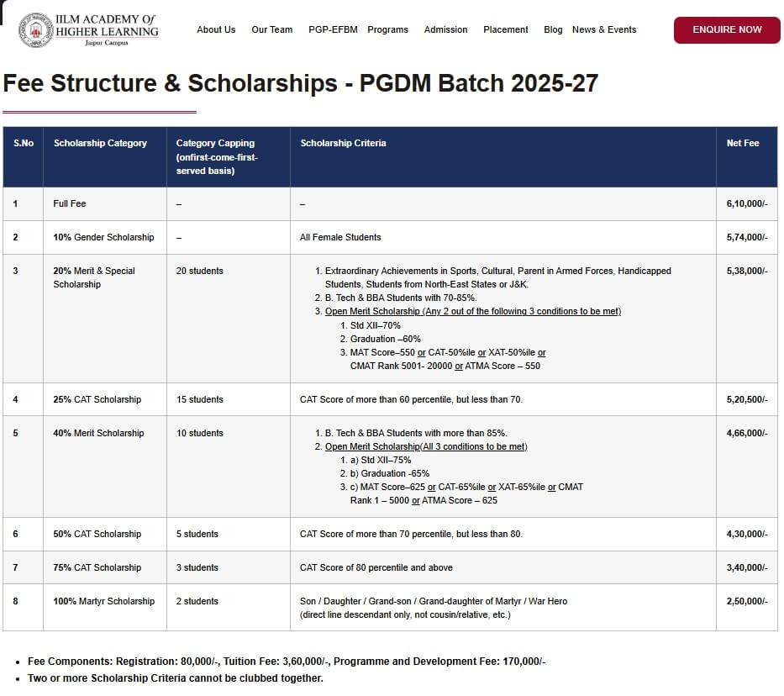
Task: Expand the Placement menu
Action: [506, 29]
